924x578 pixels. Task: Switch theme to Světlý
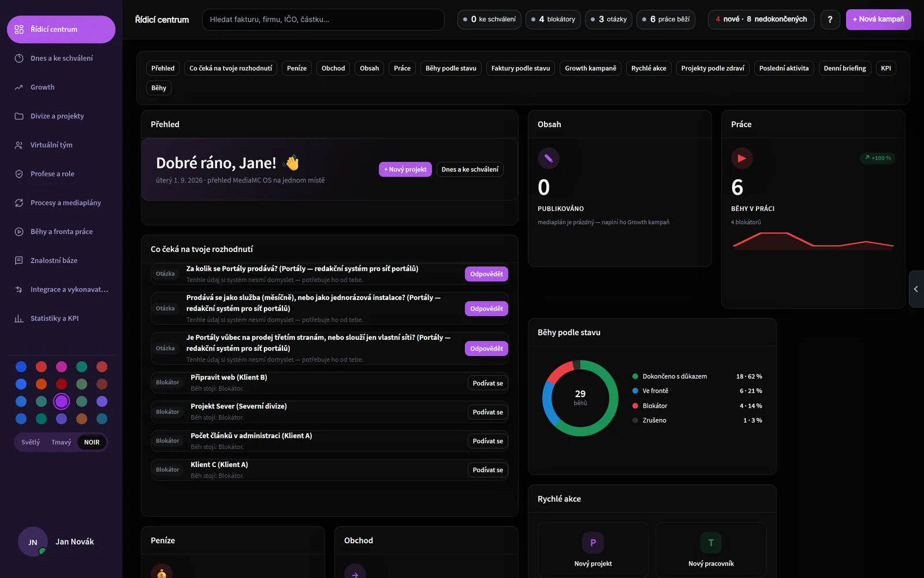31,442
